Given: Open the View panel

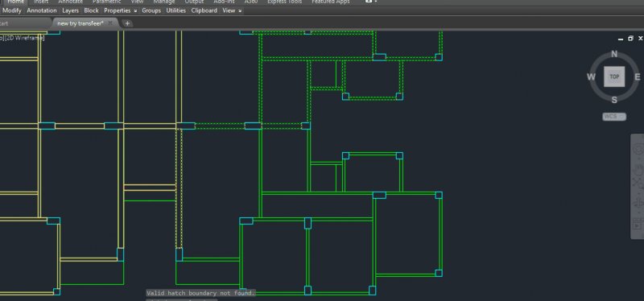Looking at the screenshot, I should click(229, 10).
